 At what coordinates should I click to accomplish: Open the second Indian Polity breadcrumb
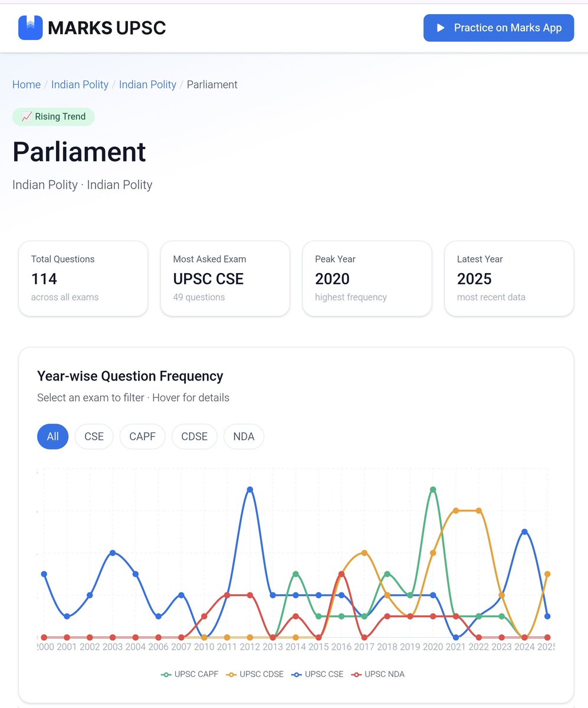pyautogui.click(x=147, y=84)
